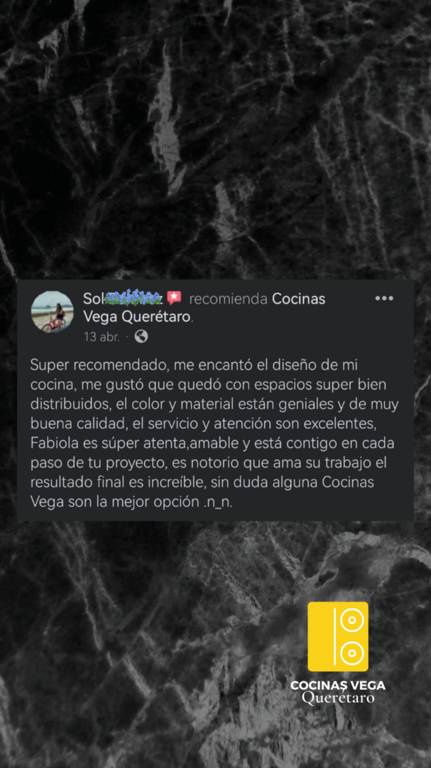Click the 13 abr. timestamp
This screenshot has height=768, width=431.
pyautogui.click(x=101, y=337)
